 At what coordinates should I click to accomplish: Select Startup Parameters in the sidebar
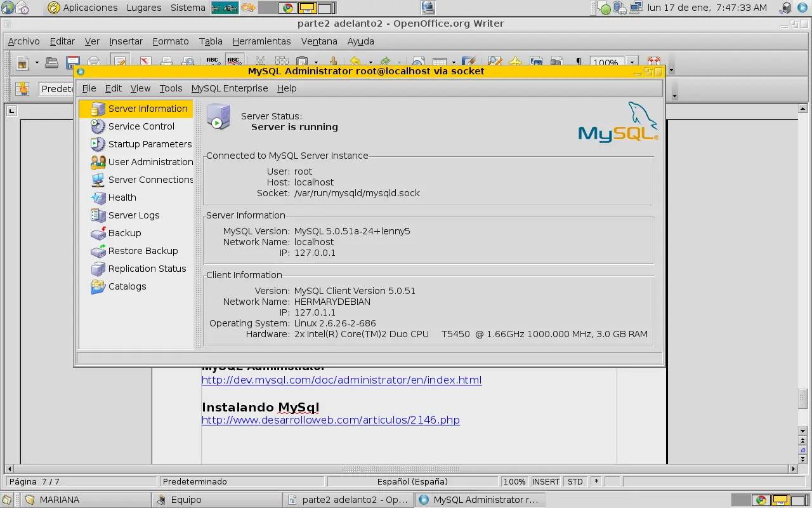[x=136, y=144]
